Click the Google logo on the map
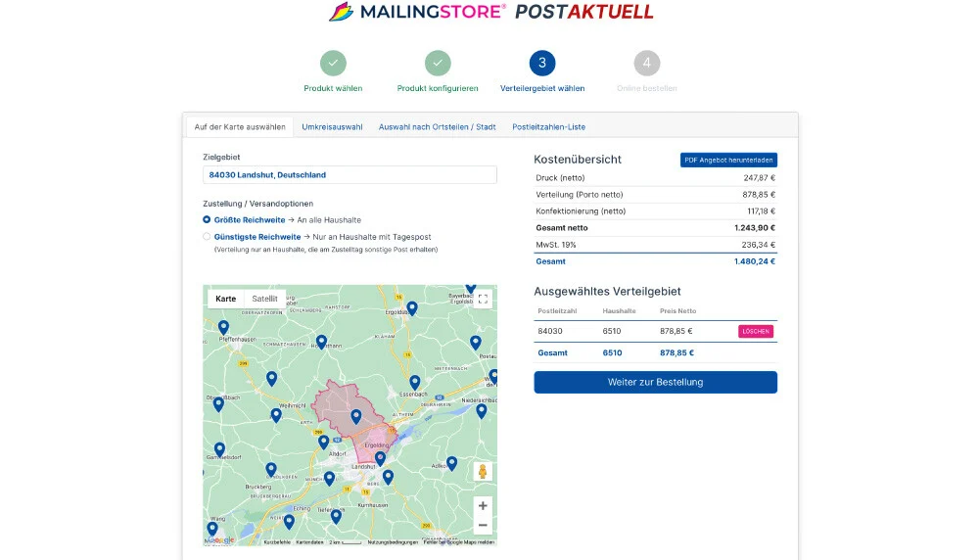 click(x=221, y=540)
